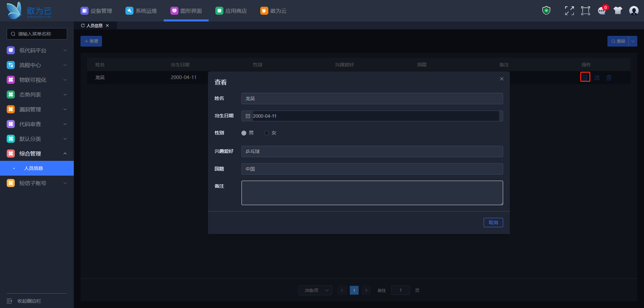Toggle fullscreen with the expand arrows icon
The width and height of the screenshot is (644, 308).
click(x=569, y=11)
